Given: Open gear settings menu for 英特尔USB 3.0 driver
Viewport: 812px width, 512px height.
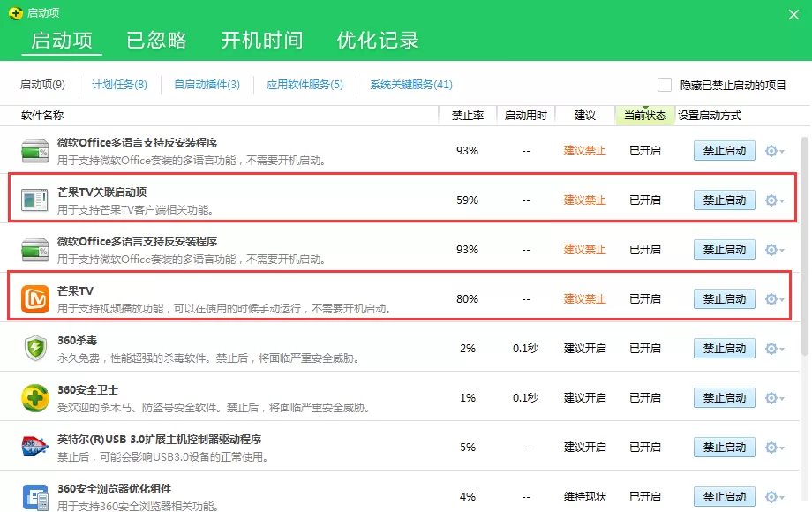Looking at the screenshot, I should tap(774, 448).
